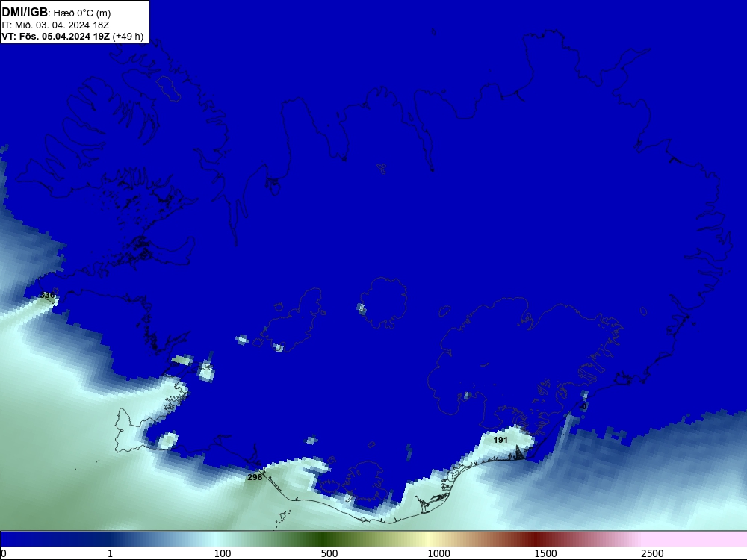
Task: Click the valid time line 'VT: Fös. 05.04.2024 19Z'
Action: [56, 36]
